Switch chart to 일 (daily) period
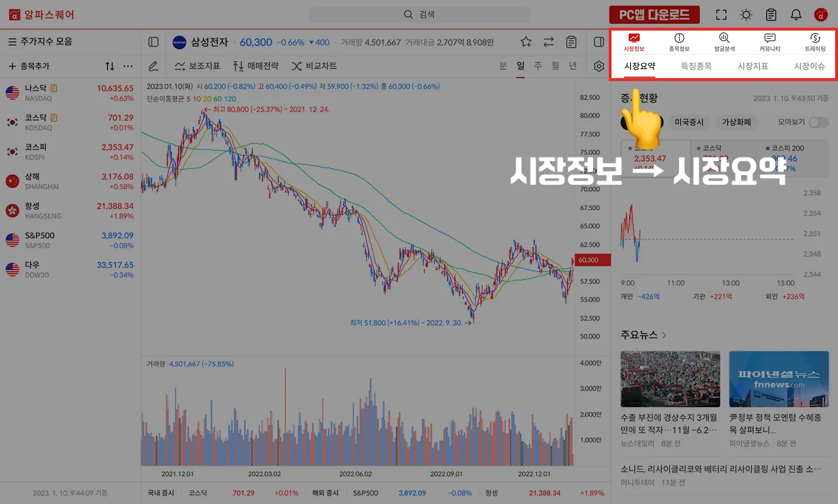This screenshot has width=838, height=504. tap(521, 66)
